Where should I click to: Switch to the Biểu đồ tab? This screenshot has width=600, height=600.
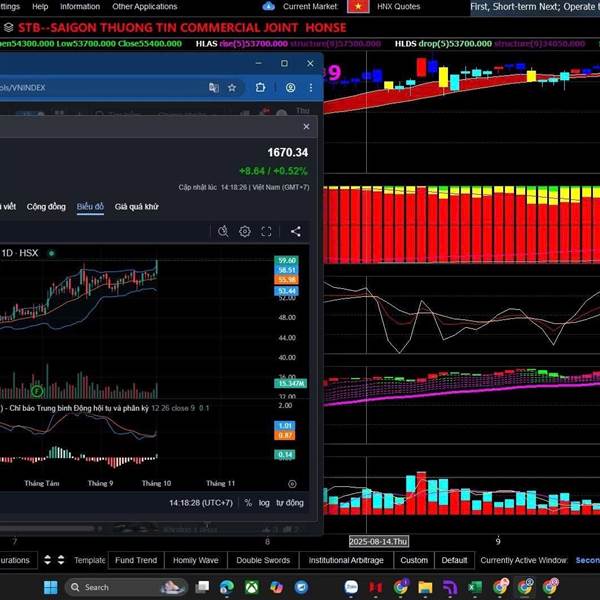tap(90, 207)
